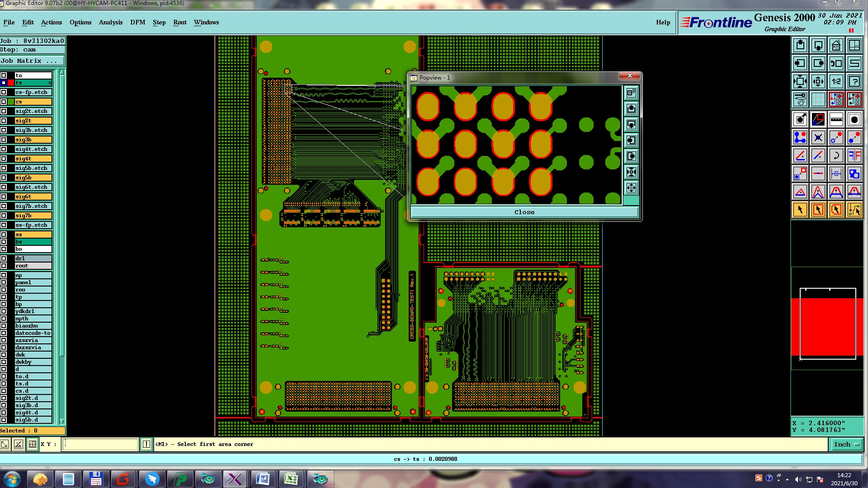
Task: Open the Inch units dropdown
Action: coord(846,445)
